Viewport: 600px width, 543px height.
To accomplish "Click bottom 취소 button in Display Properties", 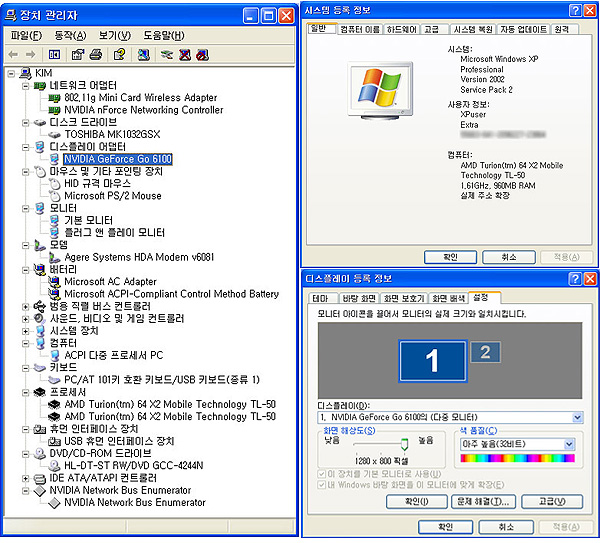I will pos(506,527).
